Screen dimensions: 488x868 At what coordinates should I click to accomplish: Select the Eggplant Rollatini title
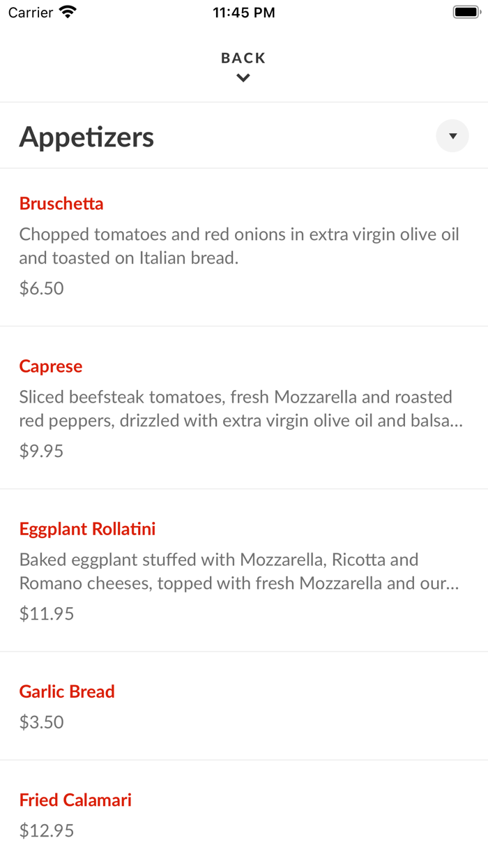[86, 528]
